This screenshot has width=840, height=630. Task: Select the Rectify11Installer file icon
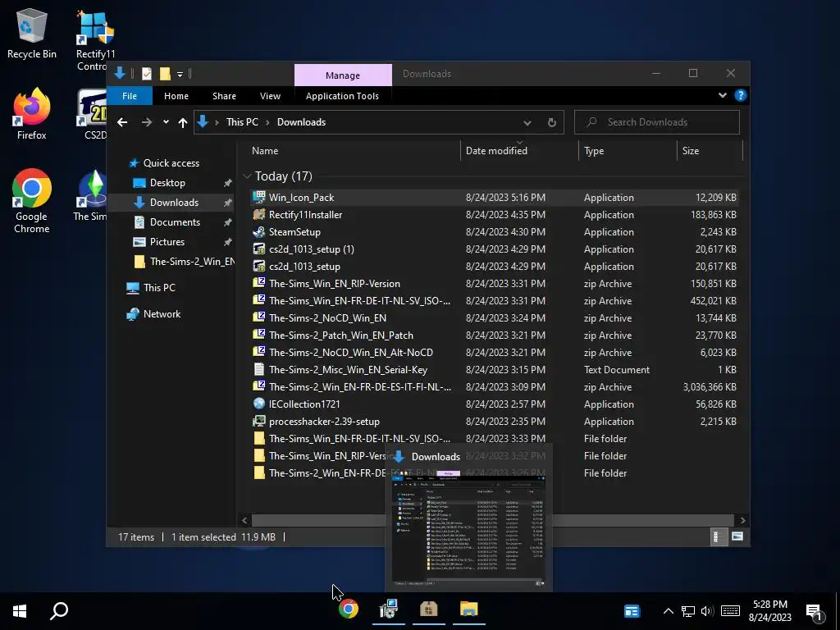pyautogui.click(x=259, y=214)
